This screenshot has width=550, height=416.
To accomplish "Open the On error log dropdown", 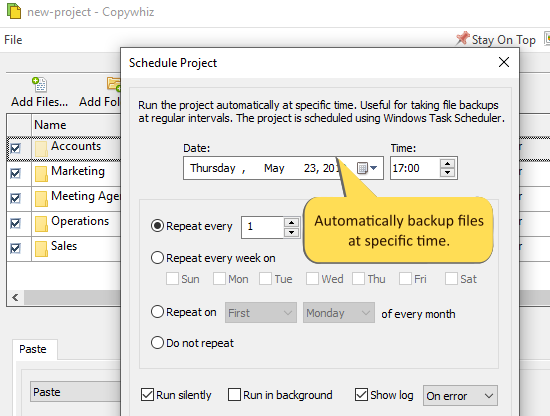I will [x=460, y=396].
